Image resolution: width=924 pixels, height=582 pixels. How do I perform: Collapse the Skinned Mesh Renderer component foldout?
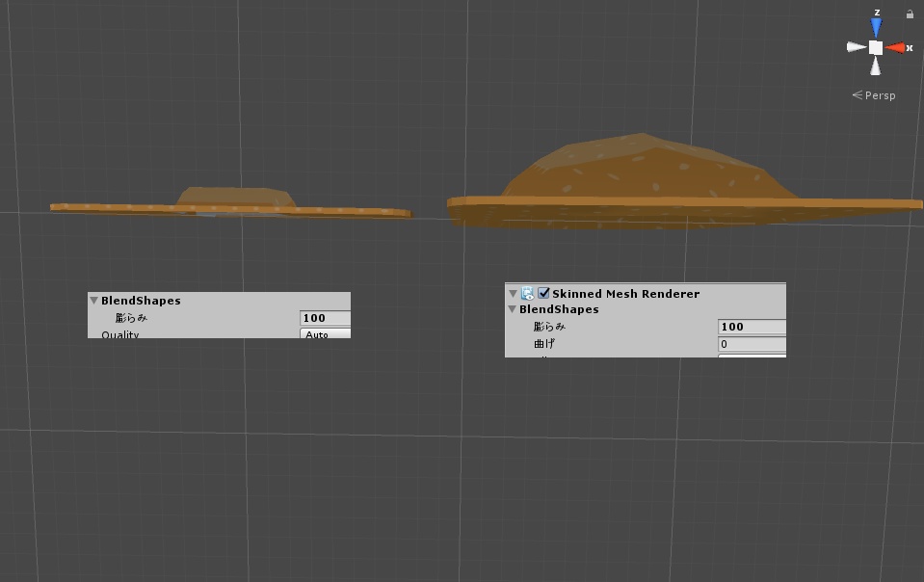(513, 293)
